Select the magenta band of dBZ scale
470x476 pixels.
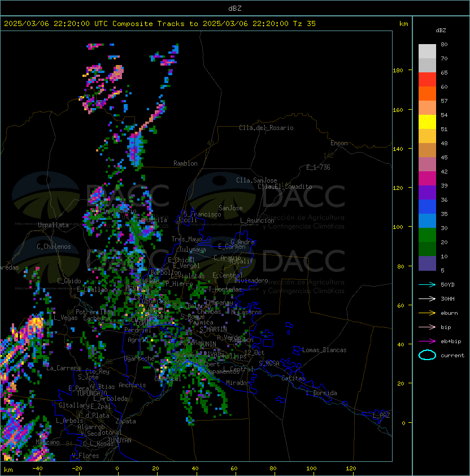427,179
